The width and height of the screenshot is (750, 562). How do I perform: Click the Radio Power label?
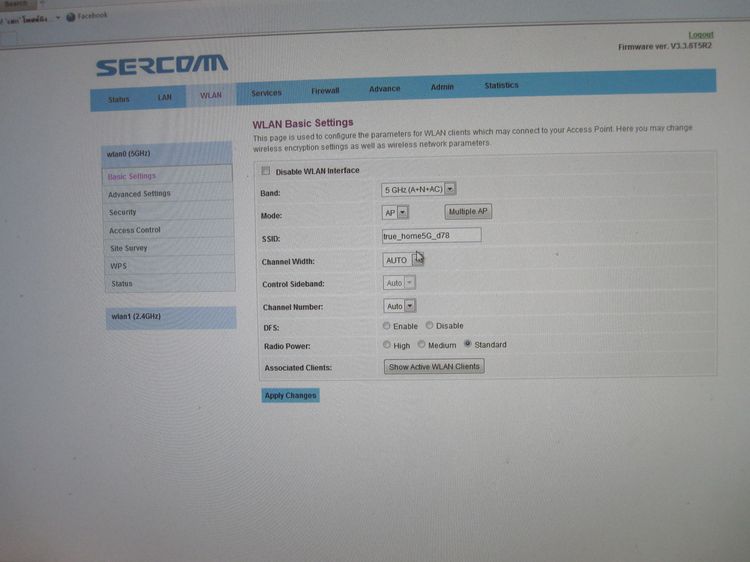(x=287, y=346)
